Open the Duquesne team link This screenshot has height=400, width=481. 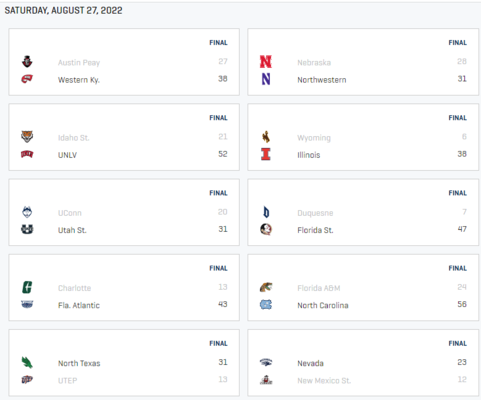(315, 213)
